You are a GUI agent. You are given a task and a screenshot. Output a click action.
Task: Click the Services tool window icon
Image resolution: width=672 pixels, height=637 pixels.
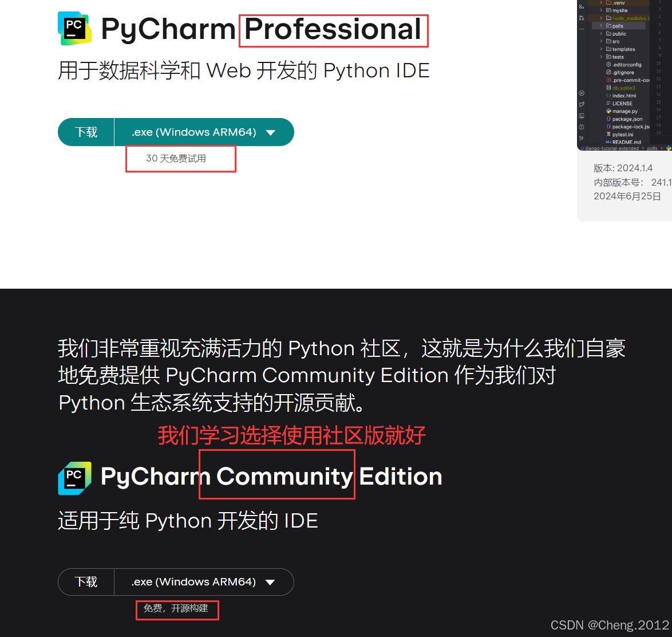582,93
